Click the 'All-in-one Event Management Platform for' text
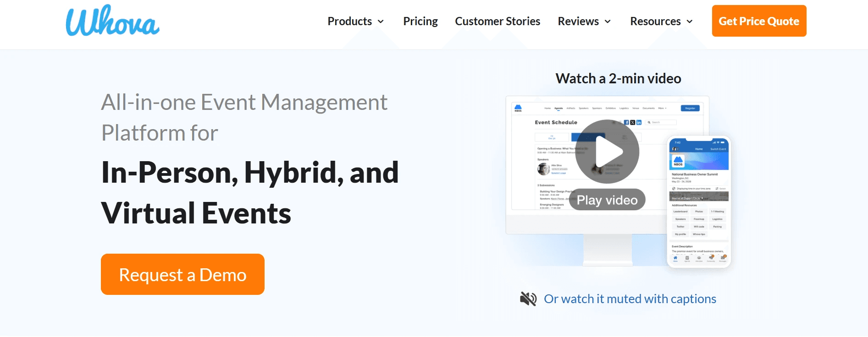The width and height of the screenshot is (868, 337). (x=244, y=117)
